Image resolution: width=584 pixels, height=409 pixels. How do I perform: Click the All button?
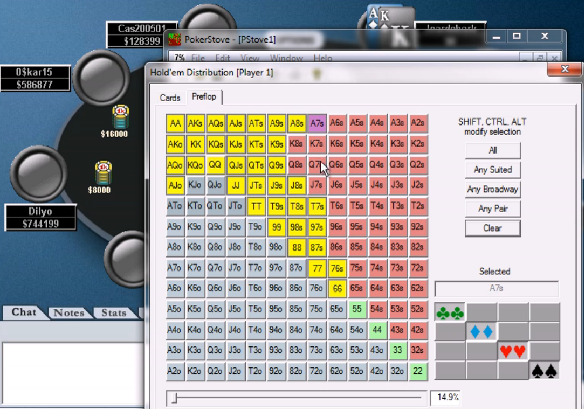coord(492,150)
